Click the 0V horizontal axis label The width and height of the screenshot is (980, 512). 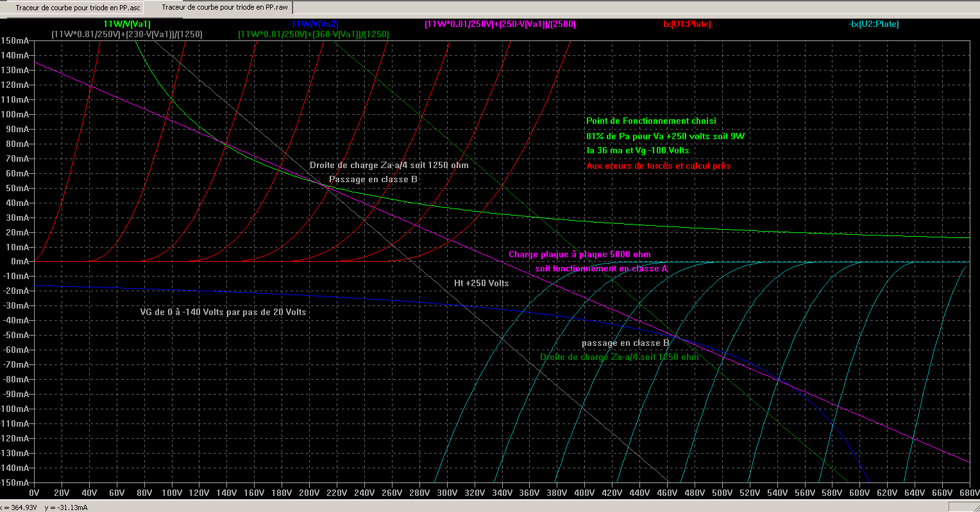click(35, 493)
